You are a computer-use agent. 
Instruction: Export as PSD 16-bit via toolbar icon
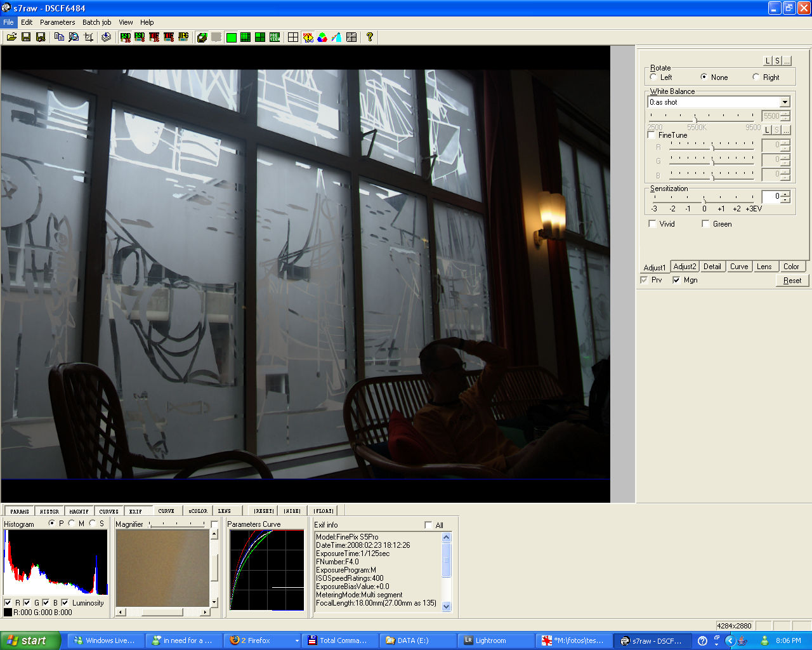(x=125, y=37)
